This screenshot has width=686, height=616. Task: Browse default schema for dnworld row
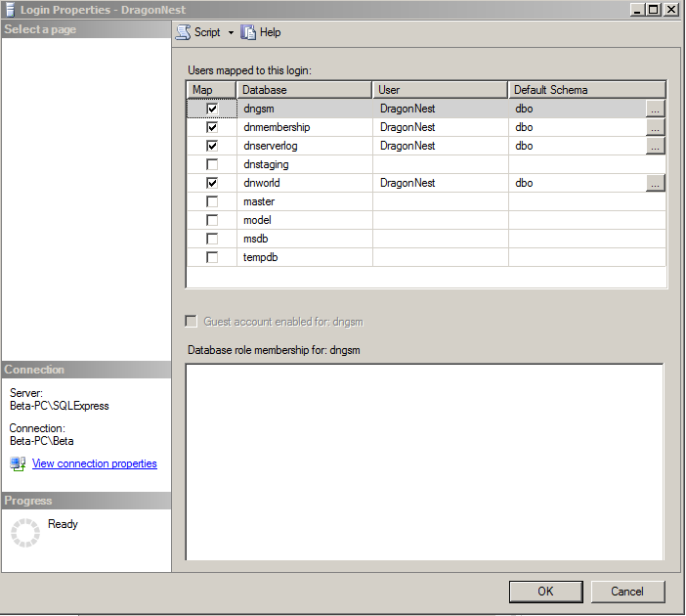(655, 183)
